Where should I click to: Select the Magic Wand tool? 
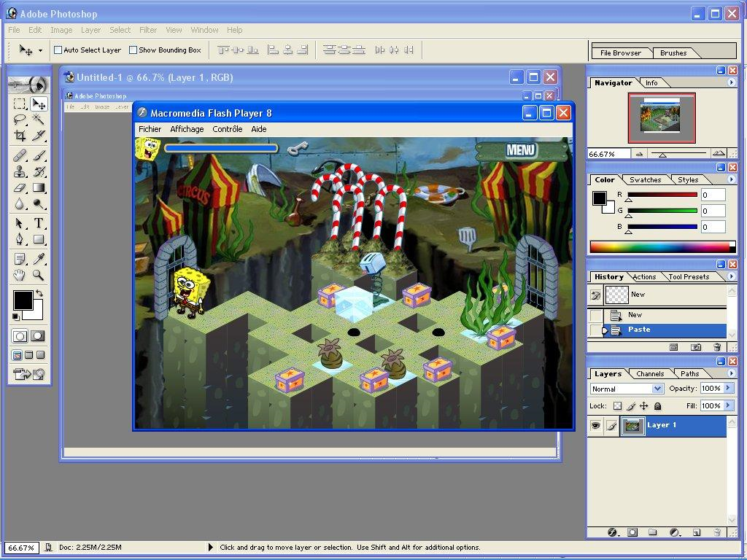38,119
